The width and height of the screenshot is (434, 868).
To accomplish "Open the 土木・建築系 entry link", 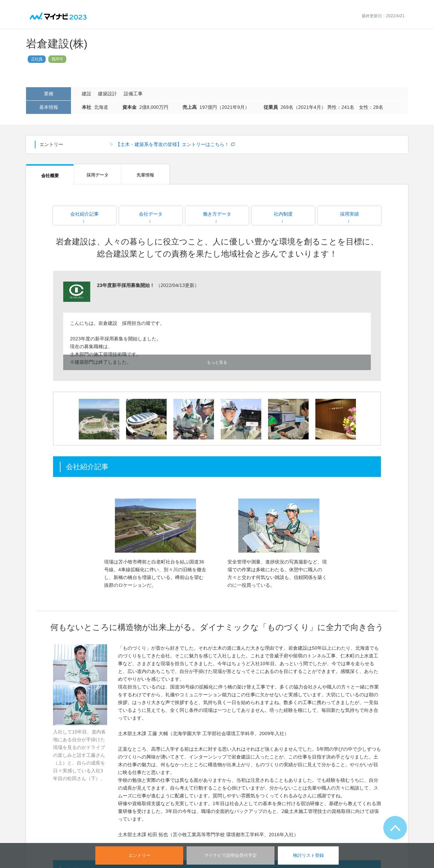I will (172, 144).
